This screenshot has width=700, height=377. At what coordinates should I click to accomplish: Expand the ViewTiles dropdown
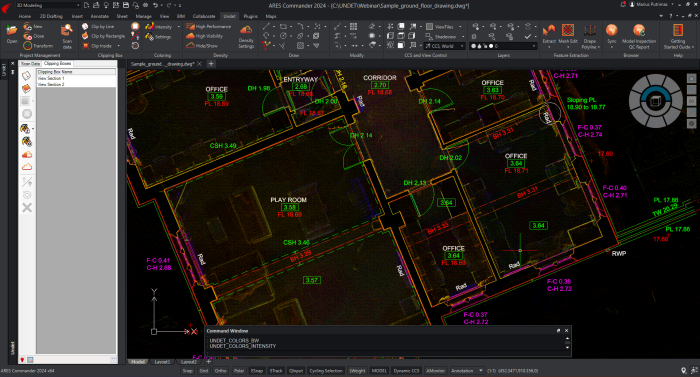pos(460,27)
